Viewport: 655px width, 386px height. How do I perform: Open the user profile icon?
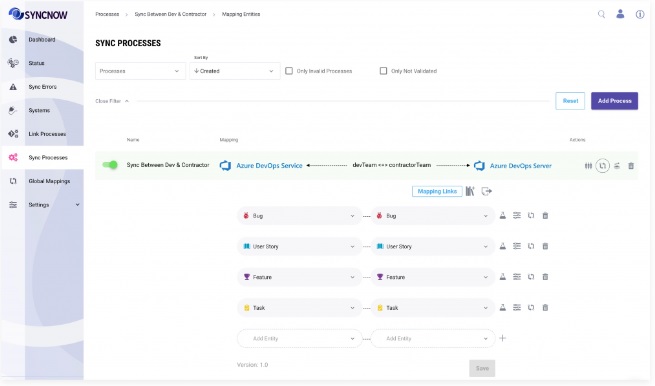(x=620, y=14)
